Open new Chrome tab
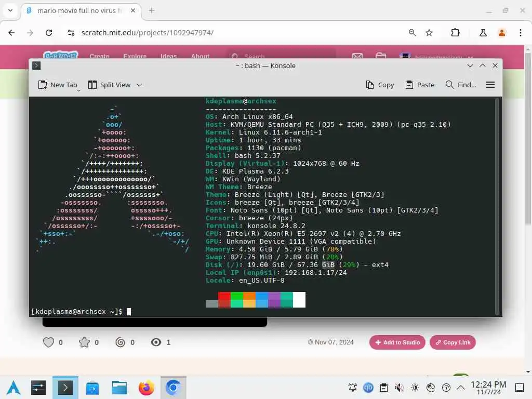Image resolution: width=532 pixels, height=399 pixels. (x=152, y=10)
